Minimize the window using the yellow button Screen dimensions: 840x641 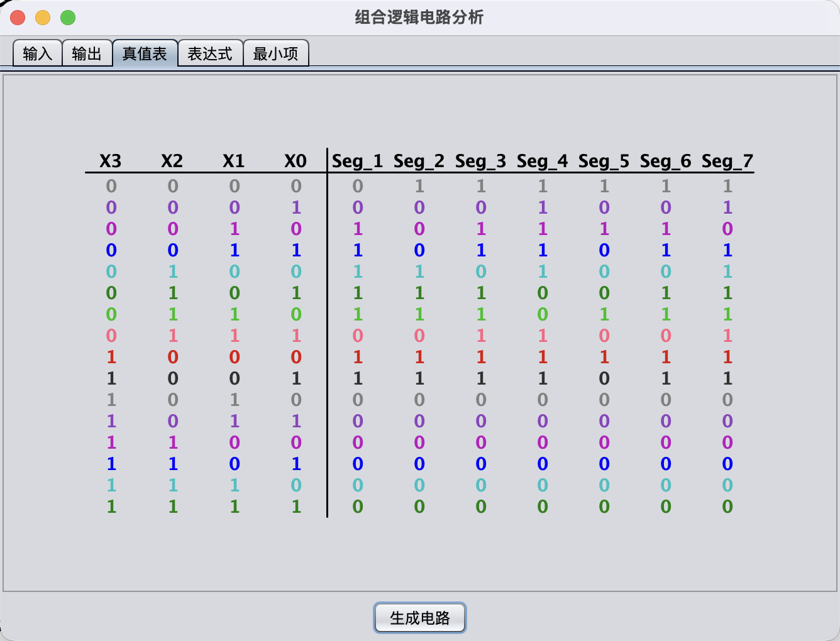click(43, 18)
